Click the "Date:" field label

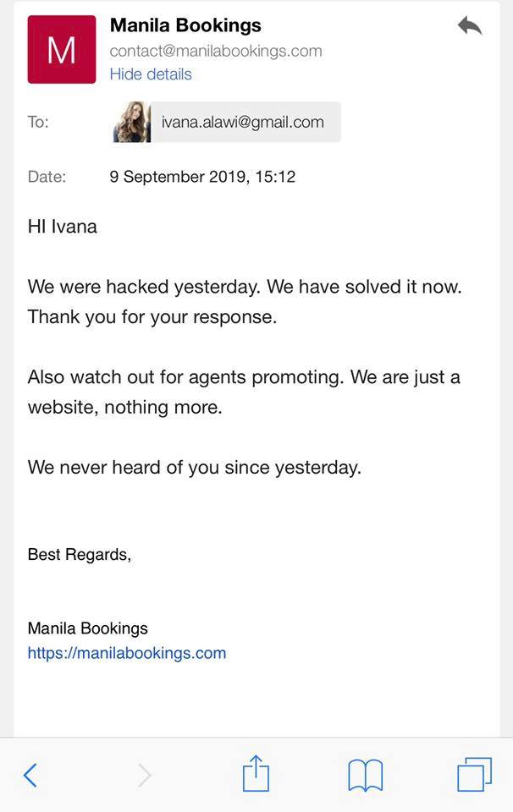[47, 177]
